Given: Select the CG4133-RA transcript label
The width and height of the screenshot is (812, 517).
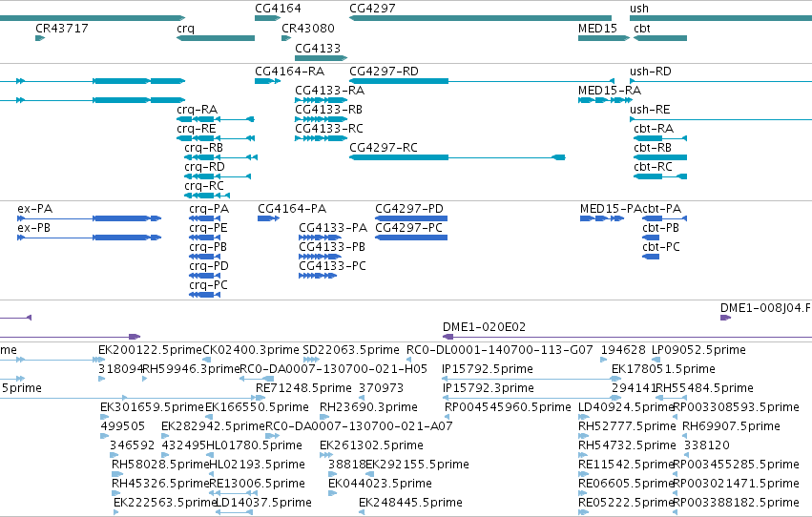Looking at the screenshot, I should click(x=330, y=90).
